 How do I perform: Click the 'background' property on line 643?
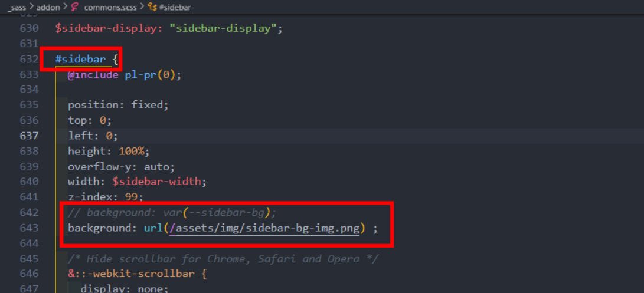[100, 228]
